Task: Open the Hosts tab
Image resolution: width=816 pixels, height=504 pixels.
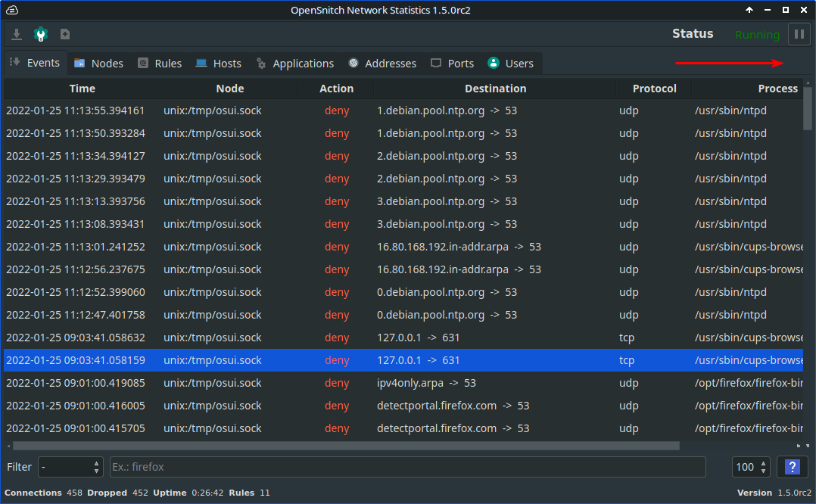Action: (x=219, y=64)
